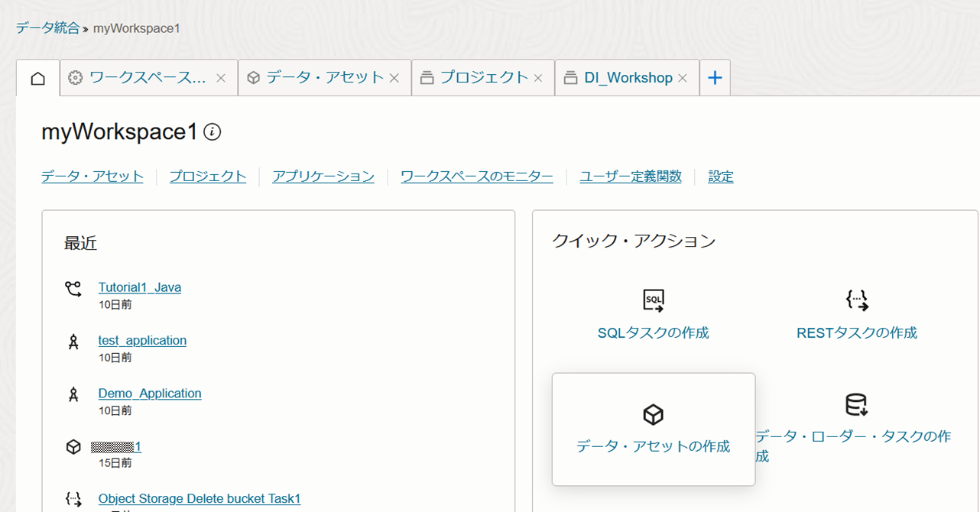The height and width of the screenshot is (512, 980).
Task: Click the data asset cube icon in quick actions
Action: [x=654, y=414]
